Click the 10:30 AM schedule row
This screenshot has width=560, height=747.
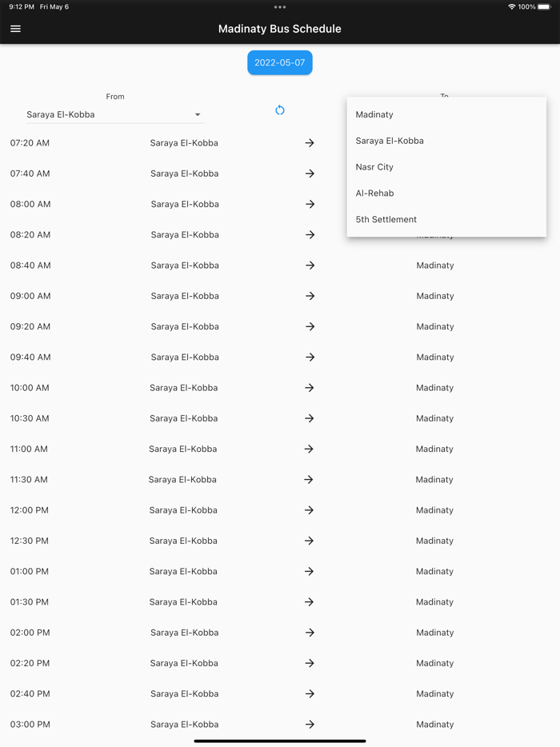(280, 418)
